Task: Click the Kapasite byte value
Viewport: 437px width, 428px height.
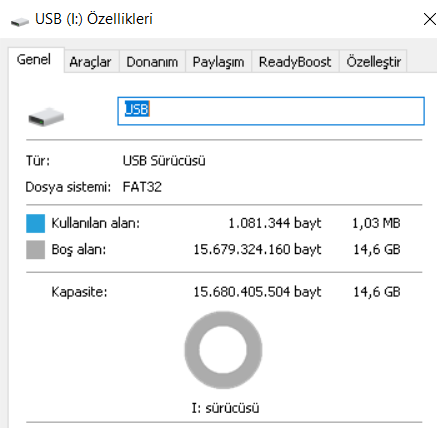Action: (x=257, y=292)
